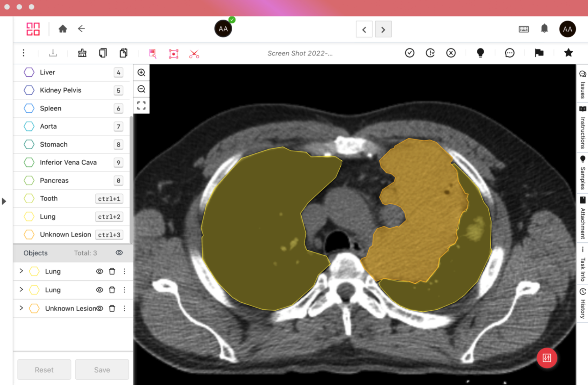Select the bounding box annotation tool
The image size is (588, 385).
(173, 53)
